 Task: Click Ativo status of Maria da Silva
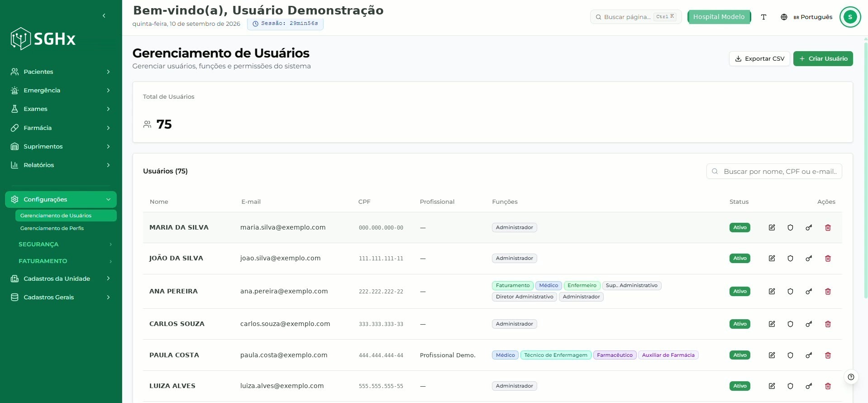(739, 227)
